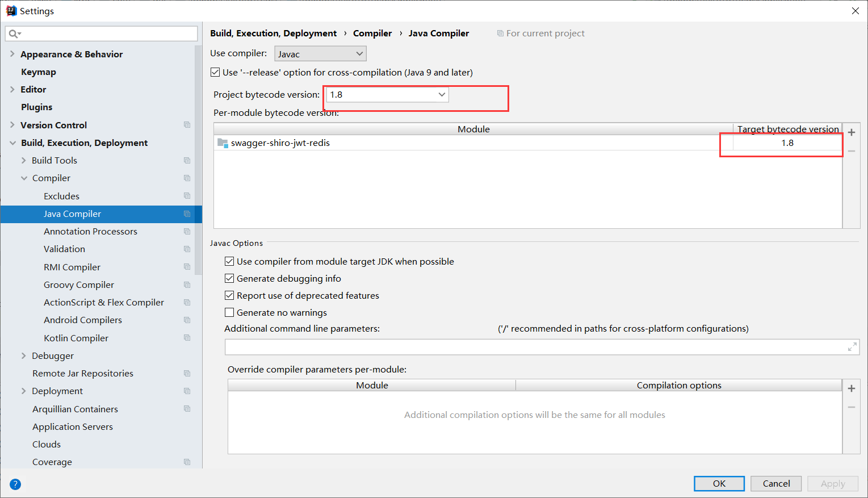The width and height of the screenshot is (868, 498).
Task: Click the Compiler breadcrumb link
Action: [372, 33]
